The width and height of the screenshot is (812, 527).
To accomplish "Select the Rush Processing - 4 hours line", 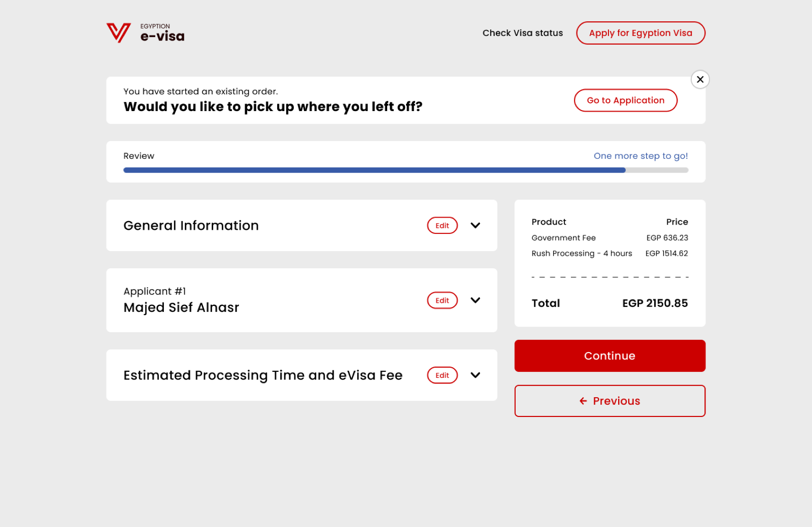I will [x=610, y=254].
